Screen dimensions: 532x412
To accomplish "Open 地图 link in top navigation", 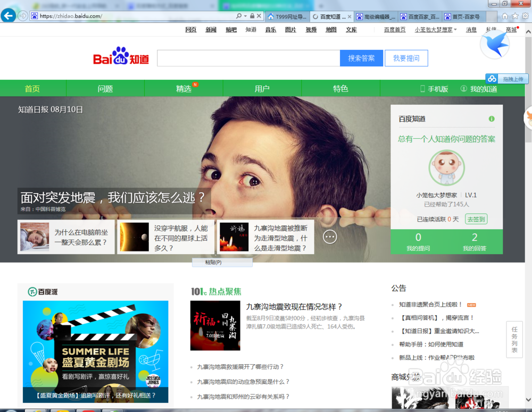I will (x=331, y=30).
